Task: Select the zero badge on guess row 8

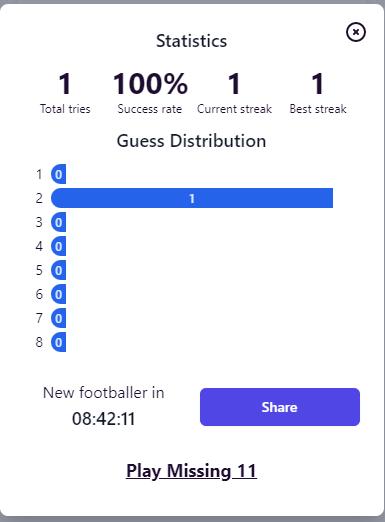Action: [58, 342]
